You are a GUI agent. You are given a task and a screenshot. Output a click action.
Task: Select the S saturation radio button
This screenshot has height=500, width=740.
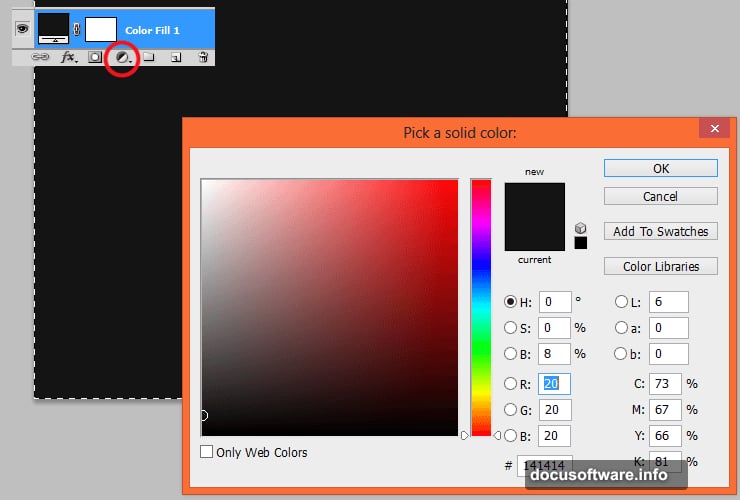(x=510, y=328)
